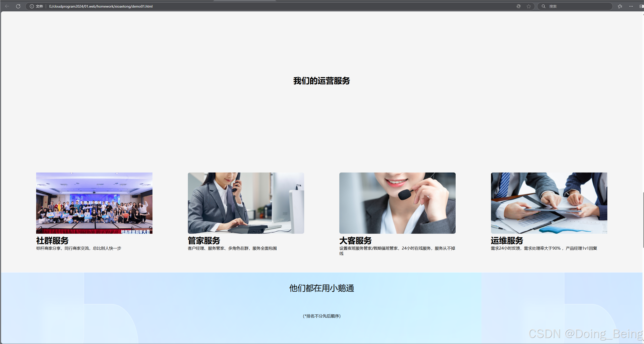644x344 pixels.
Task: Click the Edge swirl icon in address bar
Action: pos(518,6)
